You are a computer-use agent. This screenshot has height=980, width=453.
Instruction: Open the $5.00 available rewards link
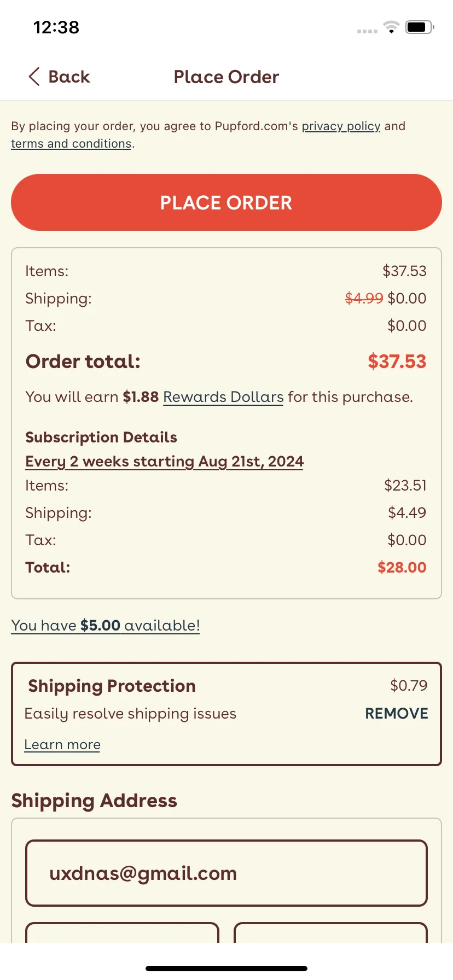pos(106,626)
